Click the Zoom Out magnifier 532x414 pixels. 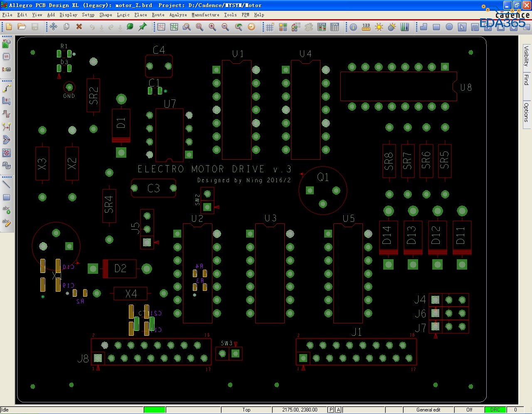226,27
